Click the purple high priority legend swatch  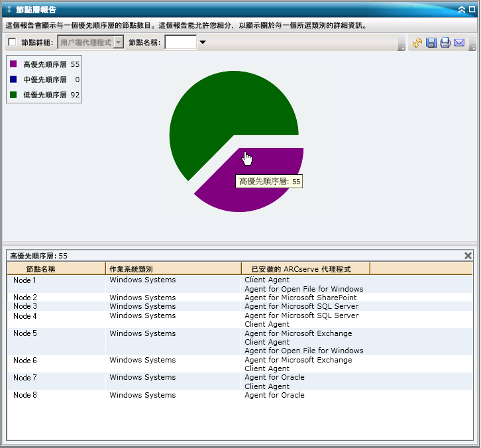[13, 64]
